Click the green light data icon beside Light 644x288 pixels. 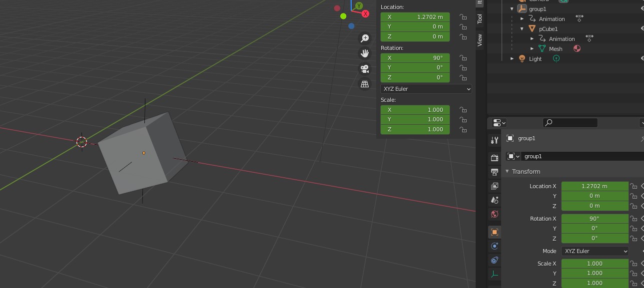556,58
